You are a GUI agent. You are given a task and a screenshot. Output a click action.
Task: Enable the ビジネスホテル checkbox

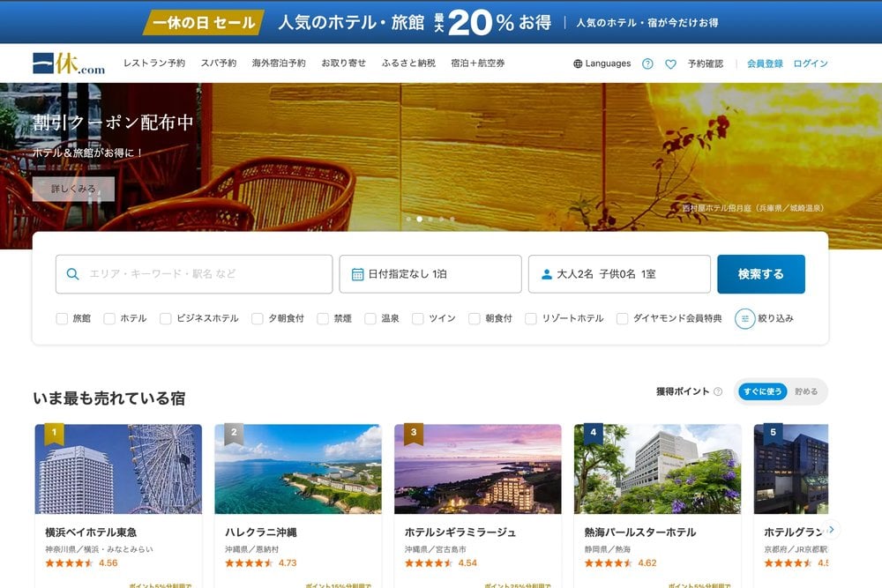click(166, 319)
